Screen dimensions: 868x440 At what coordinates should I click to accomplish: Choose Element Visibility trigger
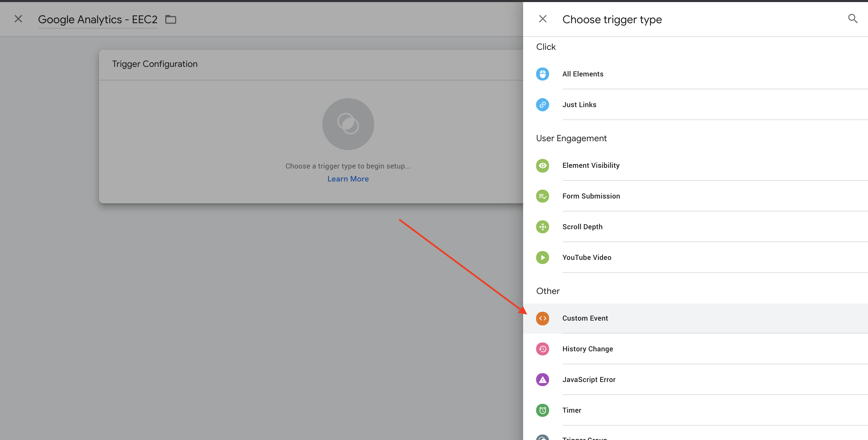click(695, 165)
